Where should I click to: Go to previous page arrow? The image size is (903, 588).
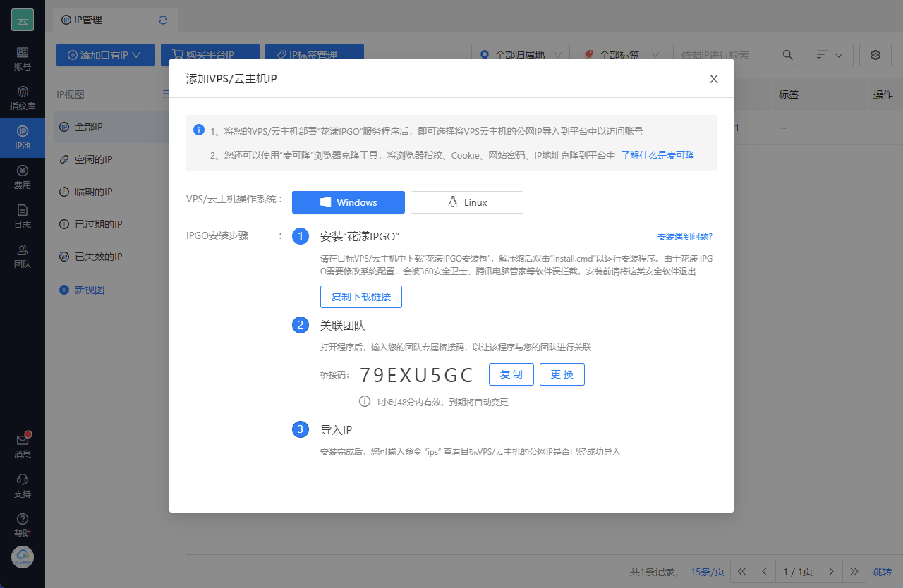click(764, 571)
